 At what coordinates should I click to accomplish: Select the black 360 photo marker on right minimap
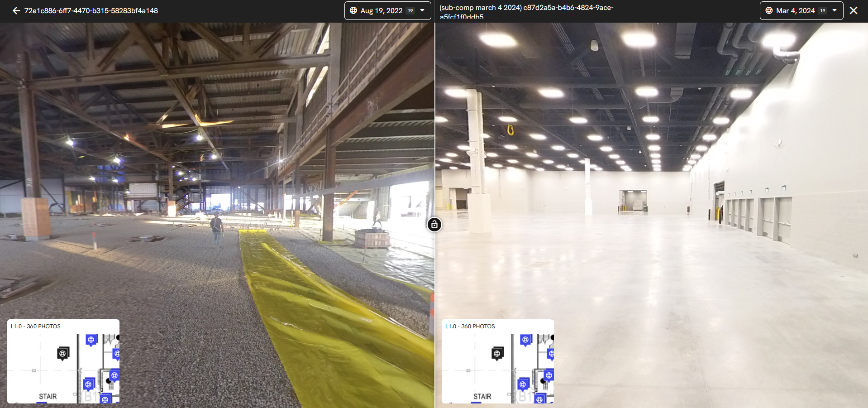point(497,353)
